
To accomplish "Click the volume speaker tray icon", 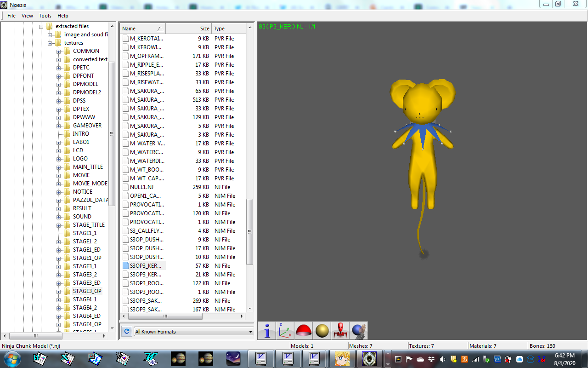I will pos(442,359).
